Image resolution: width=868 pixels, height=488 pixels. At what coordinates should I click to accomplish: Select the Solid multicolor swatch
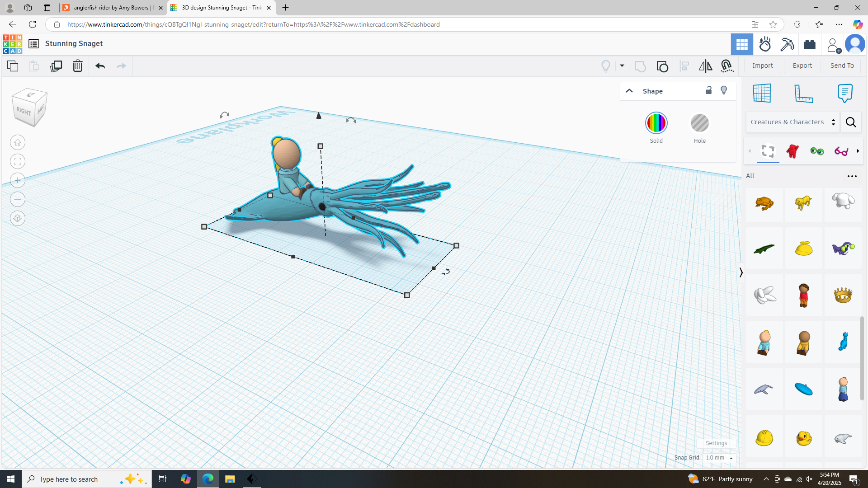click(x=656, y=123)
